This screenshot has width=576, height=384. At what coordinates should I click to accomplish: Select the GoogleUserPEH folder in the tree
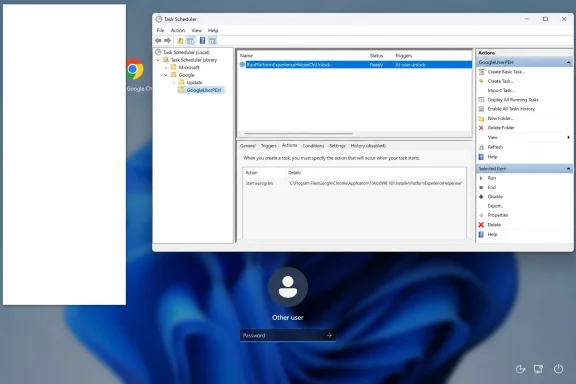coord(204,90)
